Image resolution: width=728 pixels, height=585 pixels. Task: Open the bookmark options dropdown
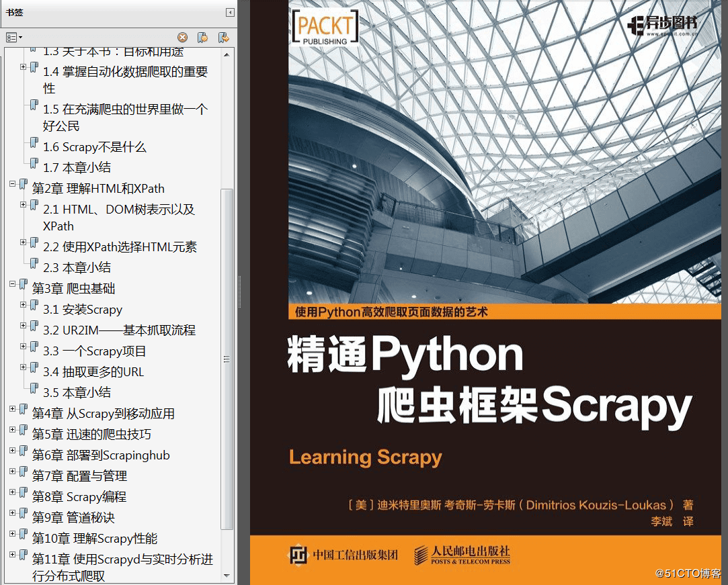15,37
